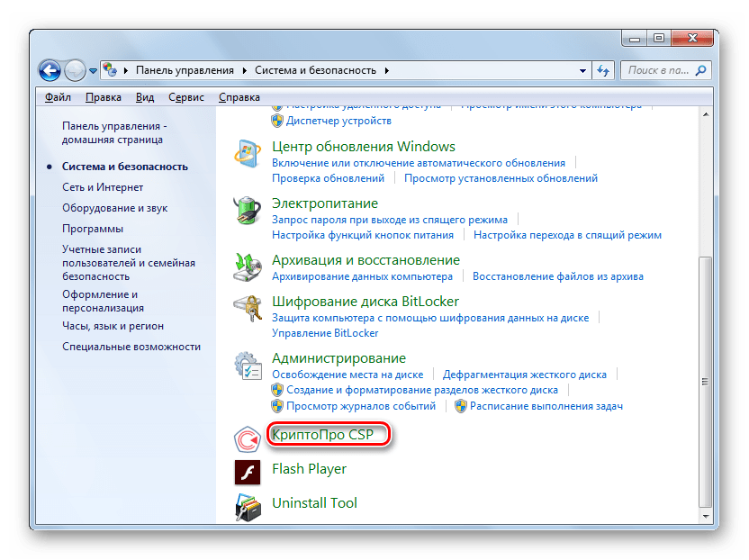Click the Windows Update category icon
749x560 pixels.
247,154
